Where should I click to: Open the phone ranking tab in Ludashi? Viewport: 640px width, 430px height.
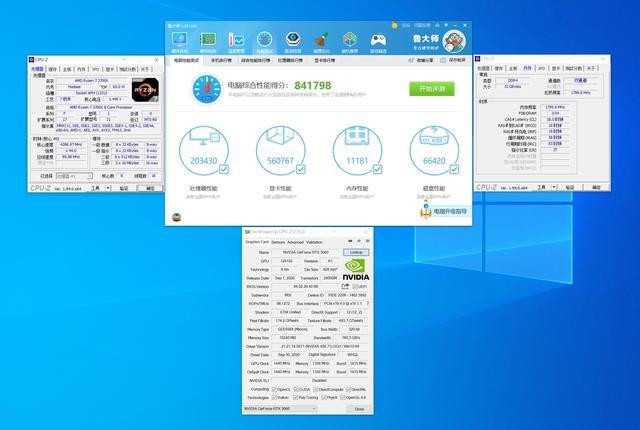coord(221,60)
